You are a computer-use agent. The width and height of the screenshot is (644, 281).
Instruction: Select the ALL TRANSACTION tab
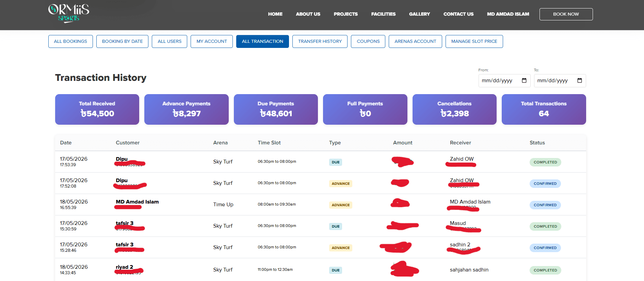pos(262,41)
